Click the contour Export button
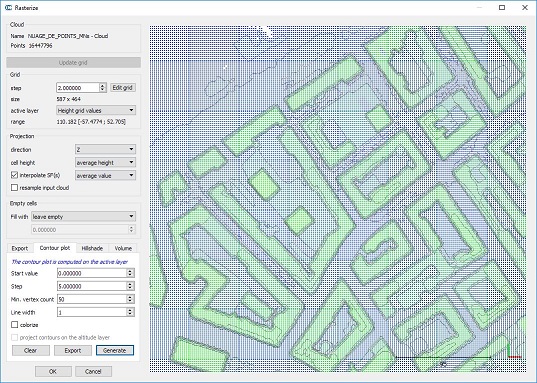 tap(73, 350)
